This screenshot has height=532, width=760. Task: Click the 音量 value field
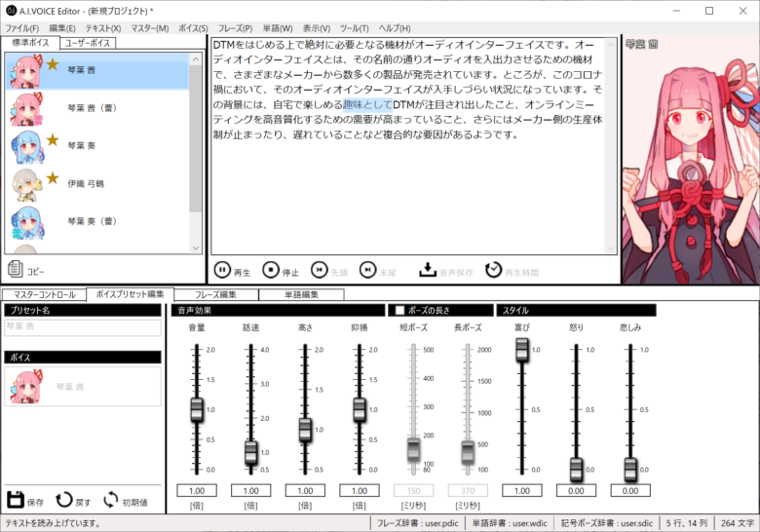tap(197, 491)
